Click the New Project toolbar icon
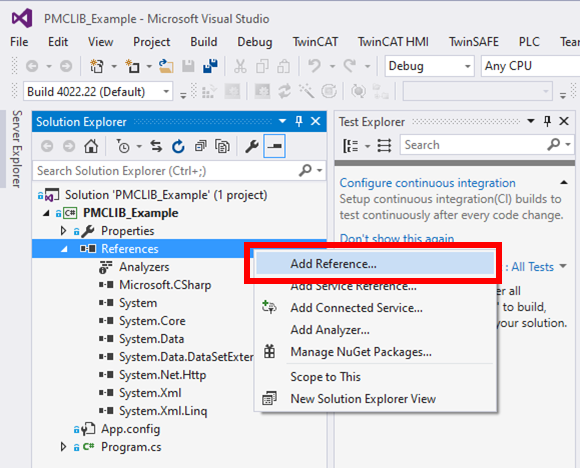Viewport: 580px width, 468px height. tap(97, 66)
